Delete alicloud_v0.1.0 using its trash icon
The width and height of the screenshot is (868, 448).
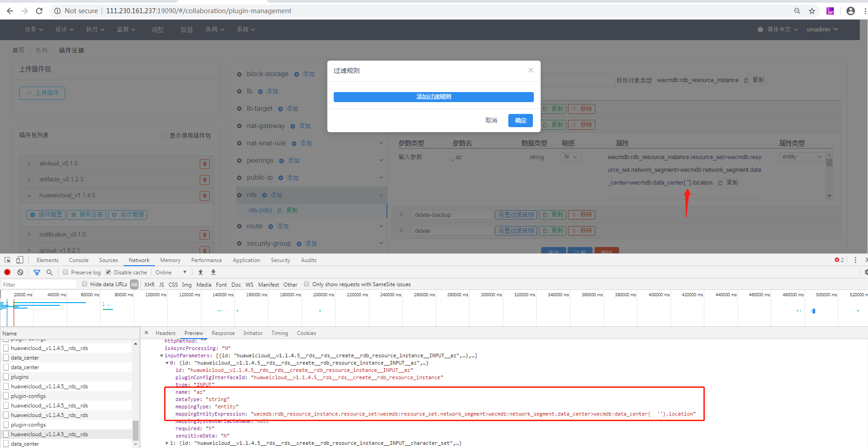tap(204, 163)
